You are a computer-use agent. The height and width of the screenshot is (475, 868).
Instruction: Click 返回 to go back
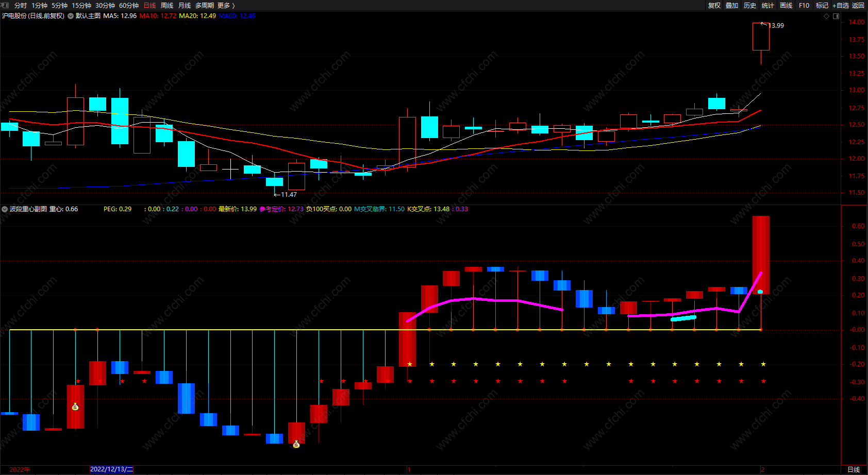(858, 5)
